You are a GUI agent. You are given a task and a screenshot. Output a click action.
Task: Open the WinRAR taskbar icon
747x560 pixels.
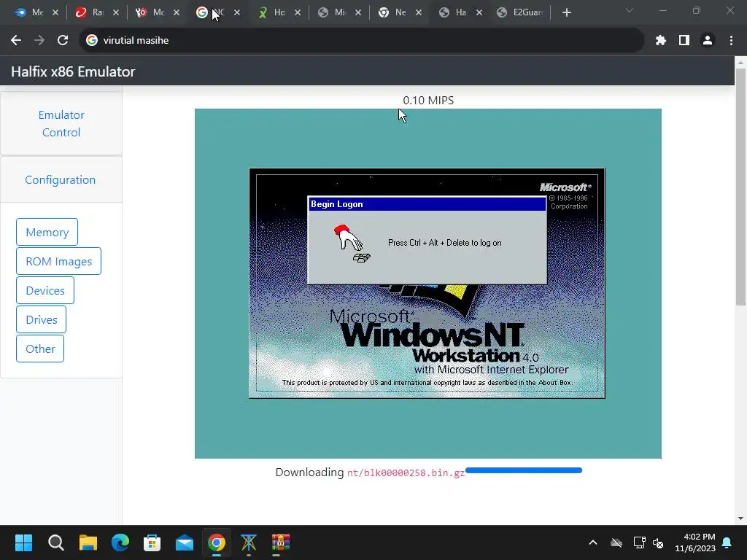click(x=281, y=542)
